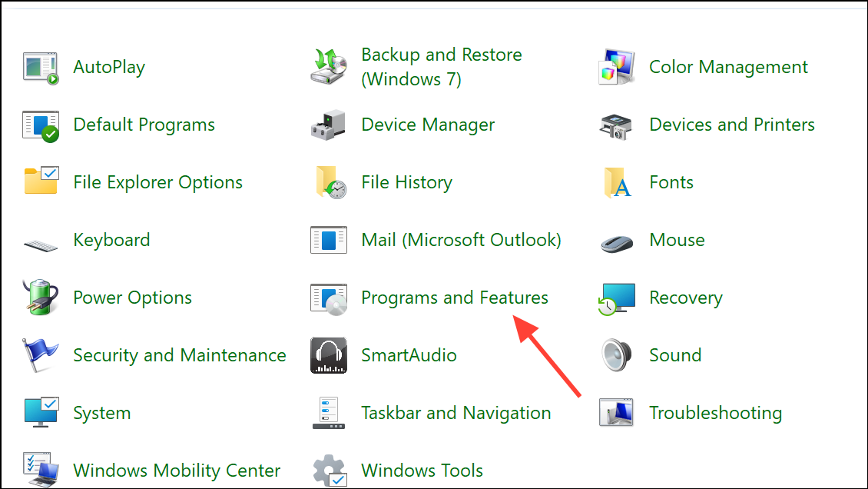
Task: Click the Fonts label
Action: 671,182
